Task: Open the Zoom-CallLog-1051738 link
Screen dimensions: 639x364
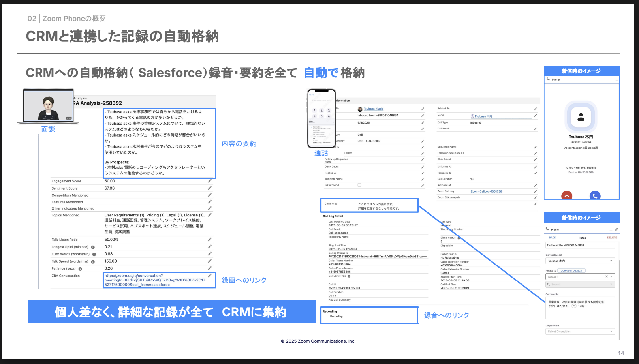Action: coord(486,191)
